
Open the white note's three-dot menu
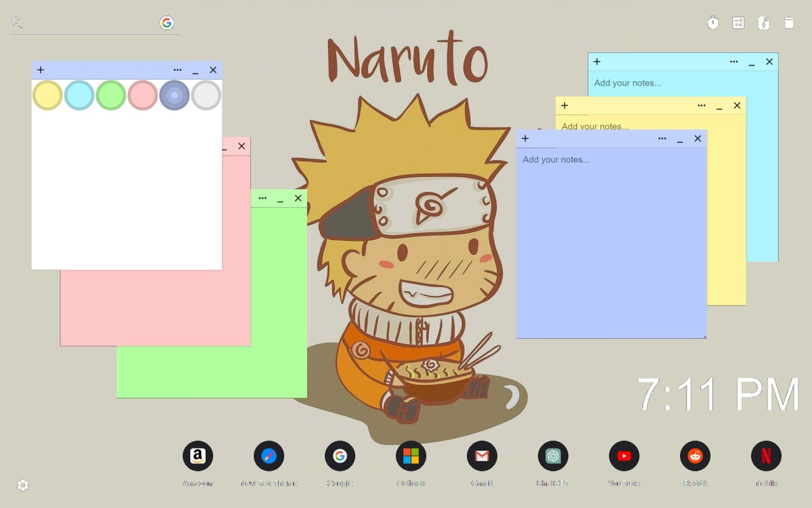pyautogui.click(x=178, y=70)
